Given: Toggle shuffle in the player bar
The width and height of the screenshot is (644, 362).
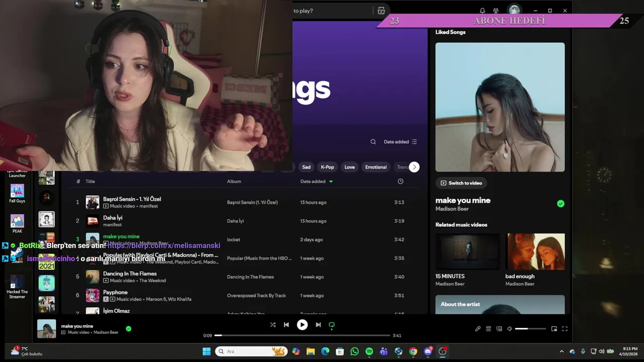Looking at the screenshot, I should (x=273, y=325).
